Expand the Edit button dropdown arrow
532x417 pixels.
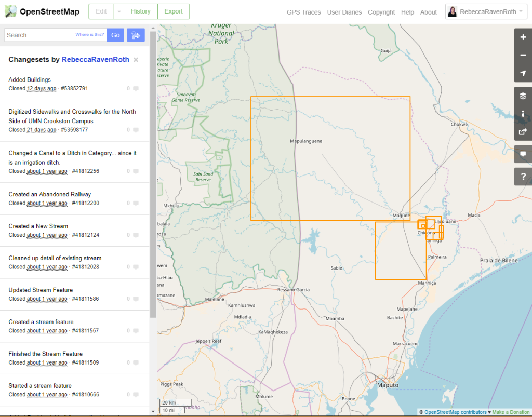(x=118, y=11)
